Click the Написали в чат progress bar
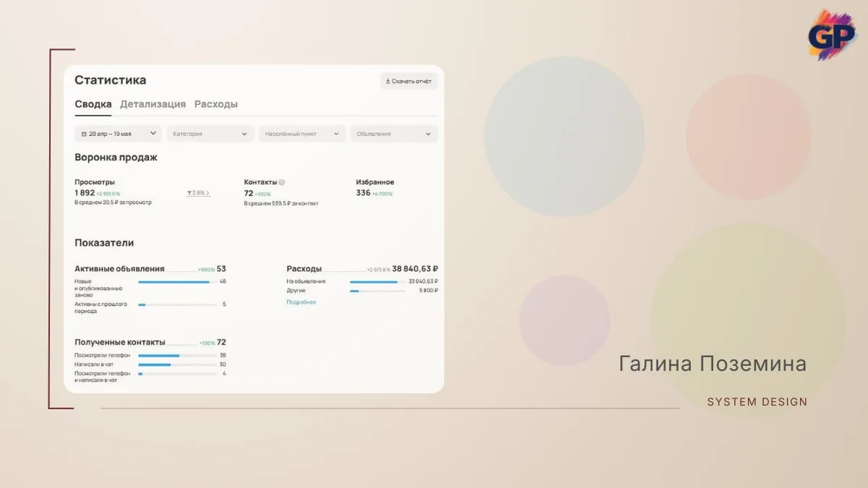This screenshot has width=868, height=488. (x=177, y=364)
